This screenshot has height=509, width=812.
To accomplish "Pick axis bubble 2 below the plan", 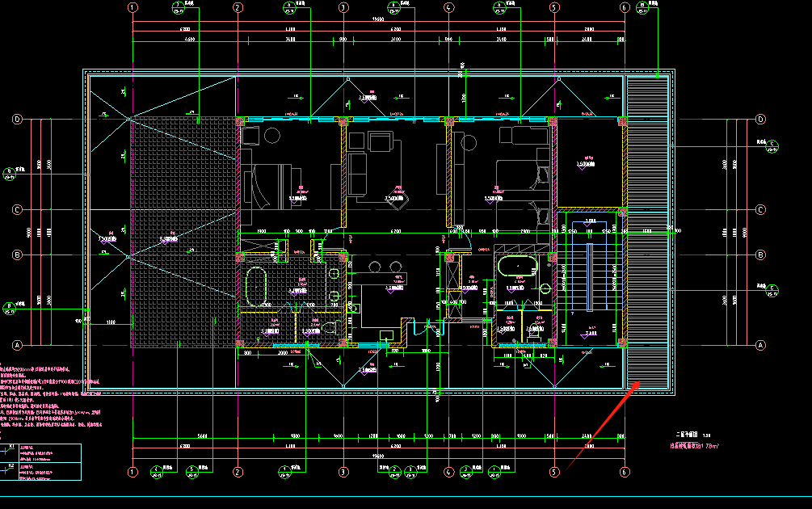I will (x=238, y=472).
